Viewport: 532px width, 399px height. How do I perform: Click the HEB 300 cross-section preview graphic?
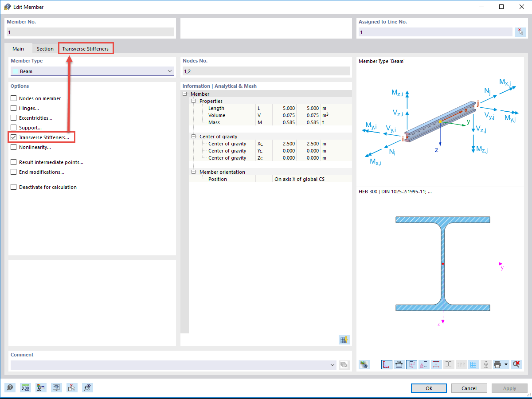443,264
